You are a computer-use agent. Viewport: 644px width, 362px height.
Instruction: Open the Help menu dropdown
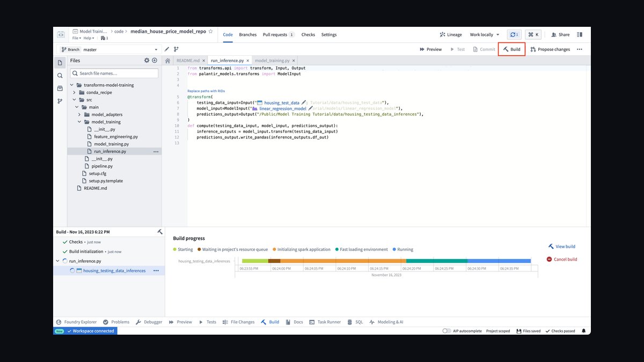89,38
